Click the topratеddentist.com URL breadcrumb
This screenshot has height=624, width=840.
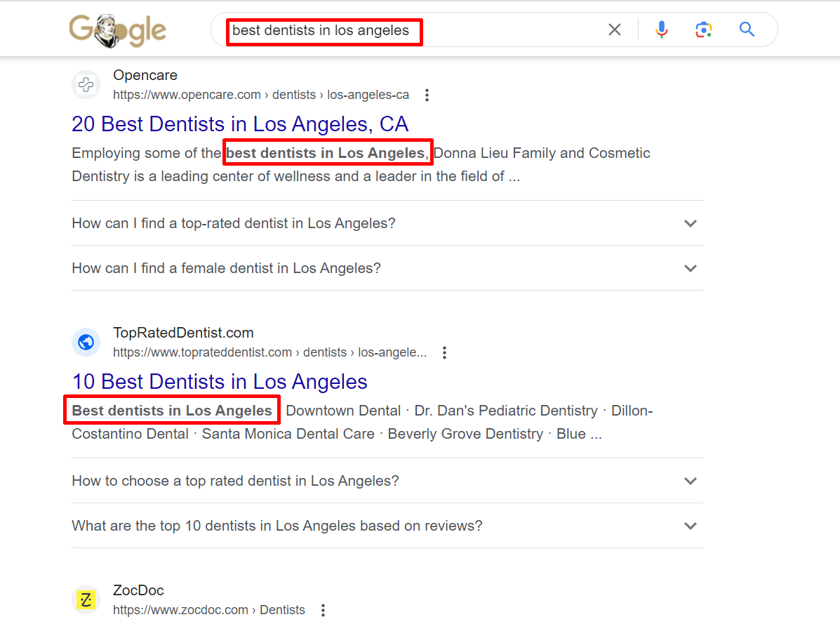269,352
